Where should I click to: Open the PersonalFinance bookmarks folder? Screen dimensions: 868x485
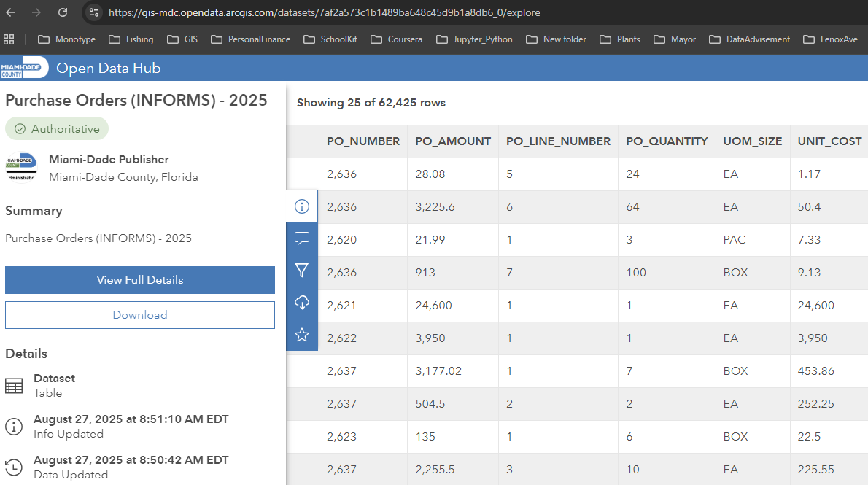[250, 39]
